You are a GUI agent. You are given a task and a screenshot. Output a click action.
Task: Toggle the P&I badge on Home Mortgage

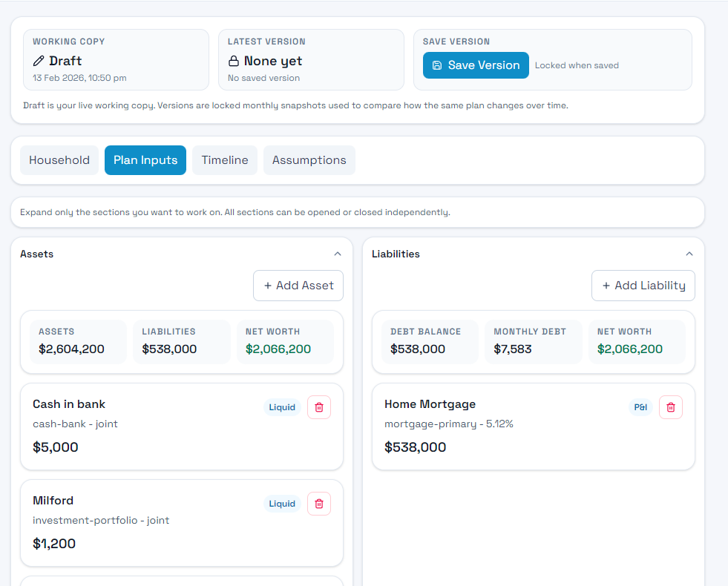coord(640,406)
